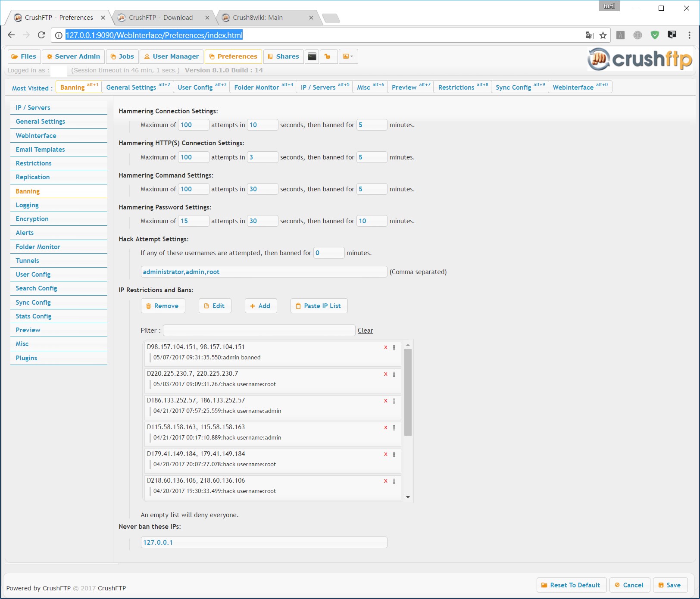700x599 pixels.
Task: Select Alerts in sidebar
Action: point(59,233)
